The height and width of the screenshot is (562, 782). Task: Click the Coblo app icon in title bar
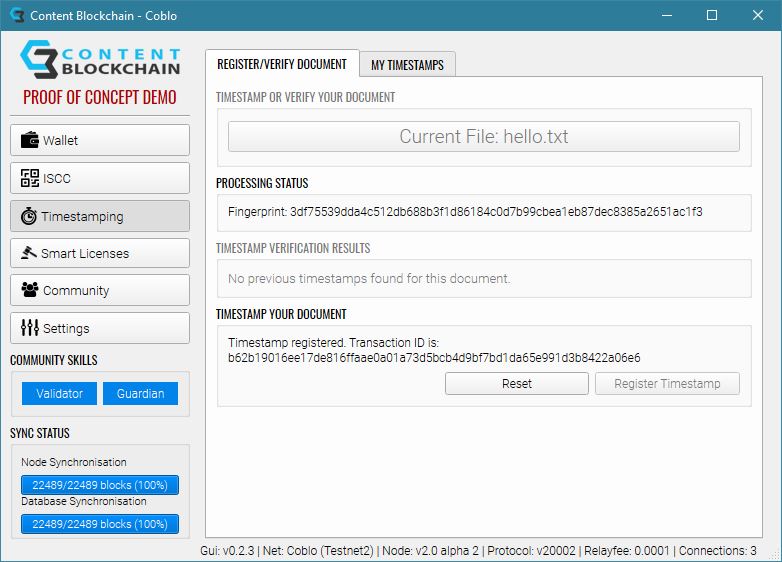pos(17,15)
